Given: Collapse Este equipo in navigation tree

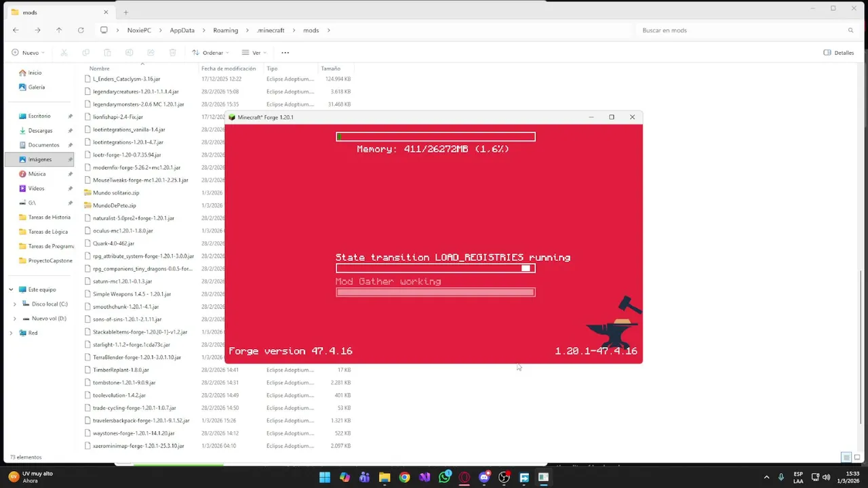Looking at the screenshot, I should point(11,289).
